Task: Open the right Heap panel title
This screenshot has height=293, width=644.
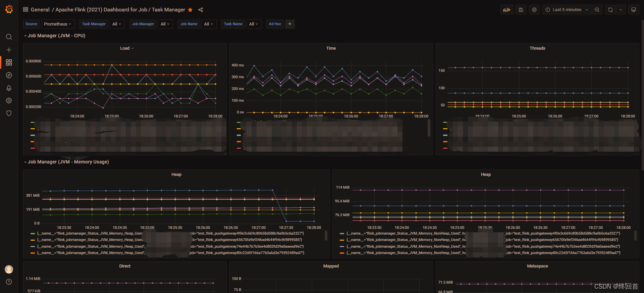Action: (x=486, y=175)
